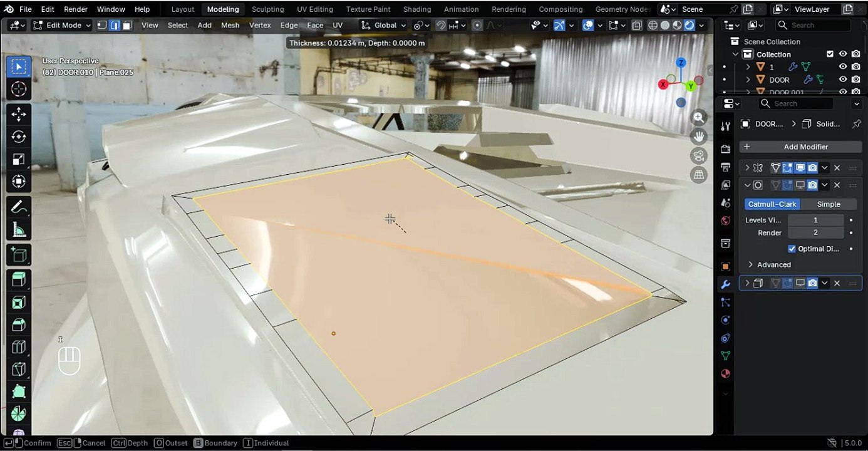
Task: Activate the Rotate tool
Action: click(19, 137)
